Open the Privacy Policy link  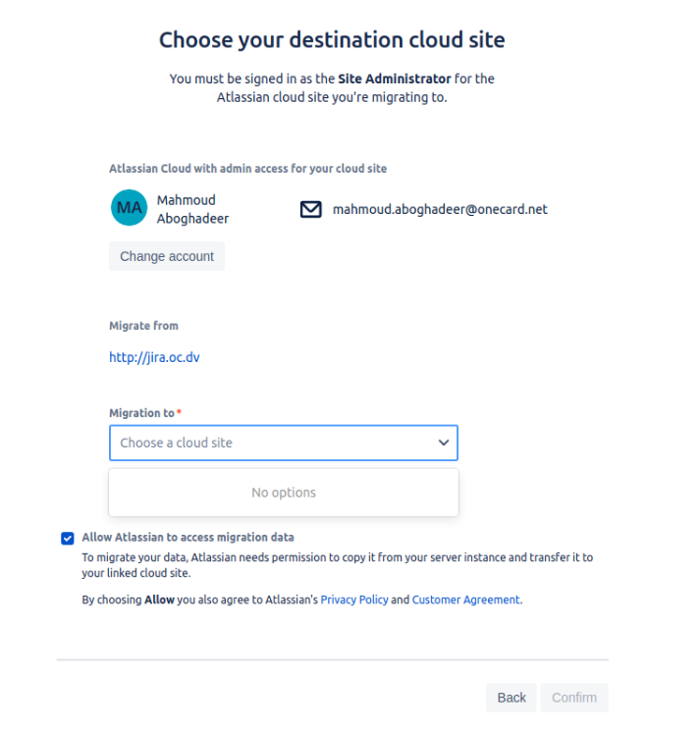[x=354, y=600]
